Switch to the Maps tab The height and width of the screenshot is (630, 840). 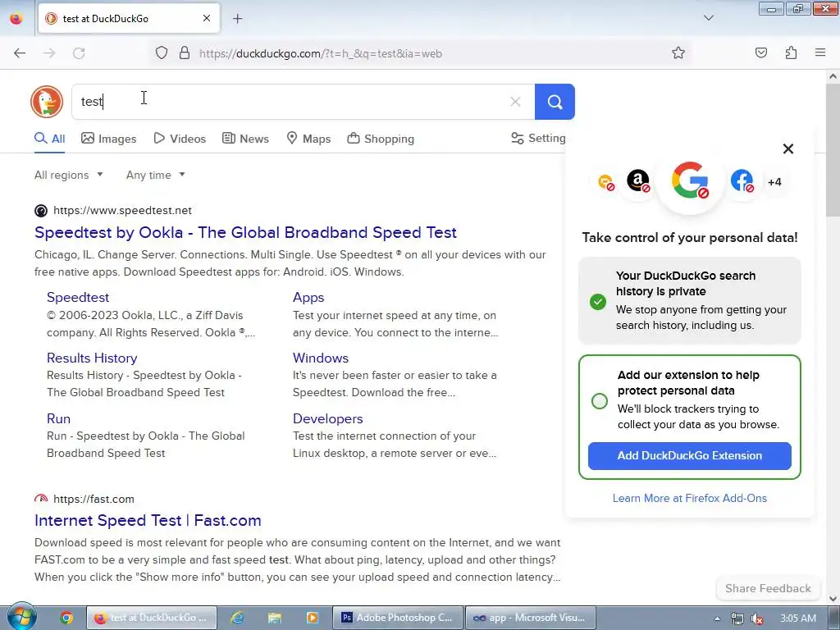[308, 139]
